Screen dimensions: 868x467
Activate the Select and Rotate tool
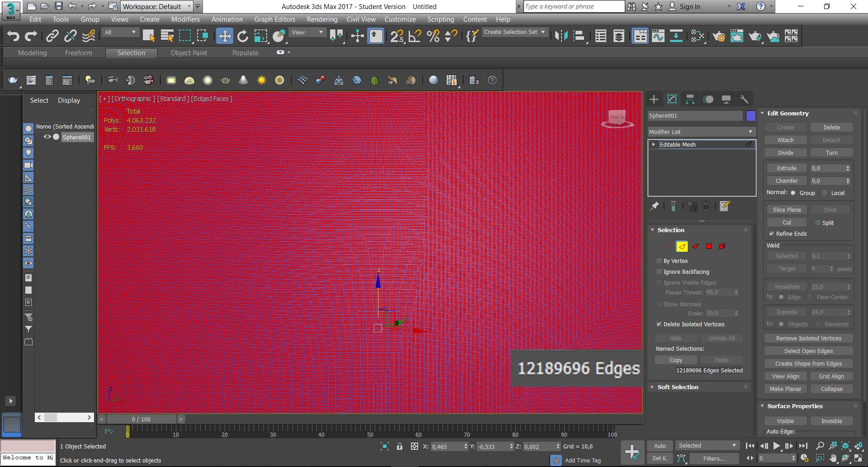(243, 36)
